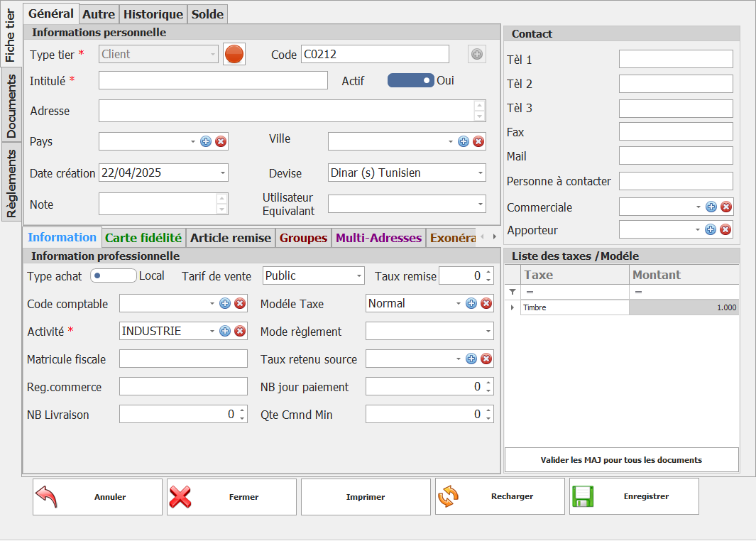Switch to the Historique tab

point(153,14)
